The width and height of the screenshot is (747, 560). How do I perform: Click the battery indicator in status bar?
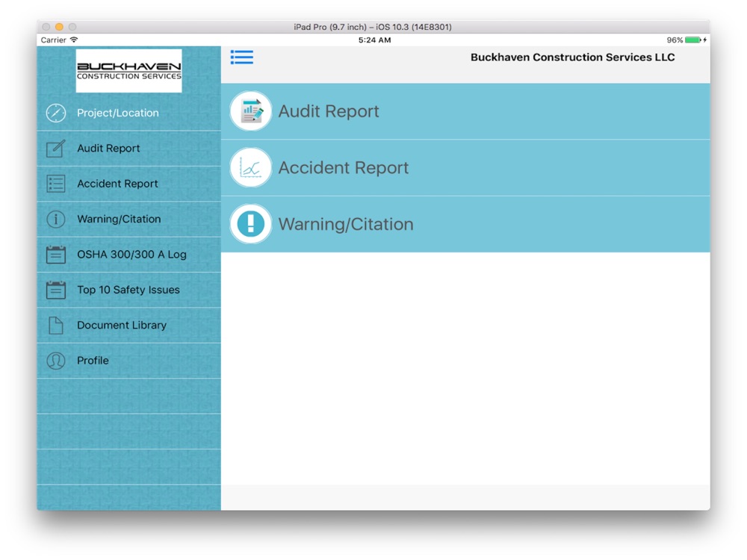click(692, 40)
